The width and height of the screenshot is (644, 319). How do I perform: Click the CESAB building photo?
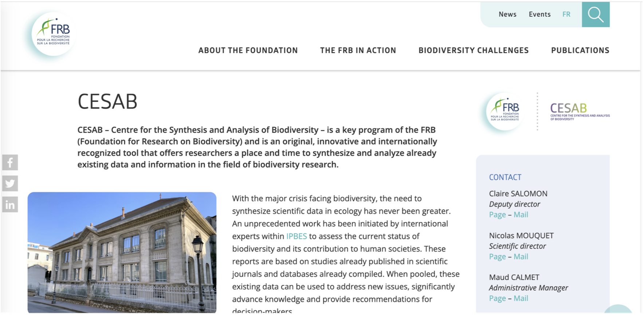coord(122,252)
